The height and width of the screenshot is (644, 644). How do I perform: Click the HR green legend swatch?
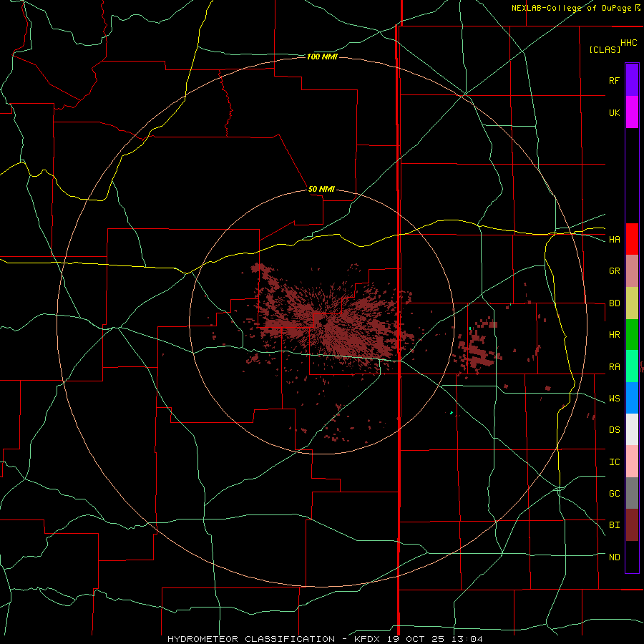coord(632,335)
